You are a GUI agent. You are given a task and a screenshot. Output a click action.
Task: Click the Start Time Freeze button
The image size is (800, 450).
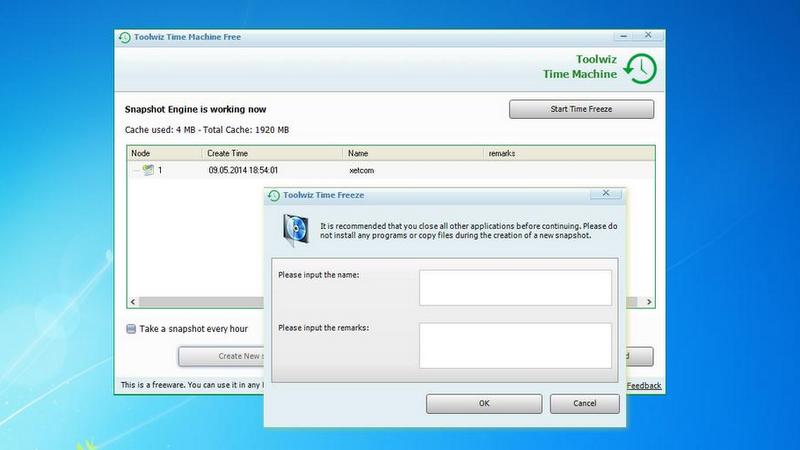[x=581, y=109]
